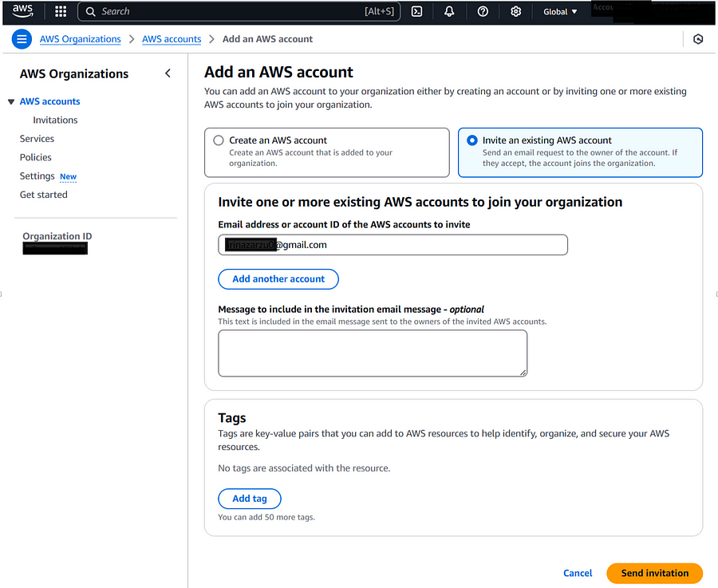The height and width of the screenshot is (588, 718).
Task: Click the AWS logo home icon
Action: click(22, 11)
